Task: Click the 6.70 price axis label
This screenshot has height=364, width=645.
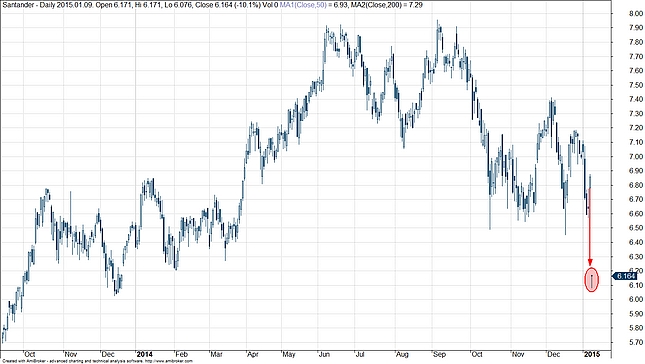Action: click(636, 199)
